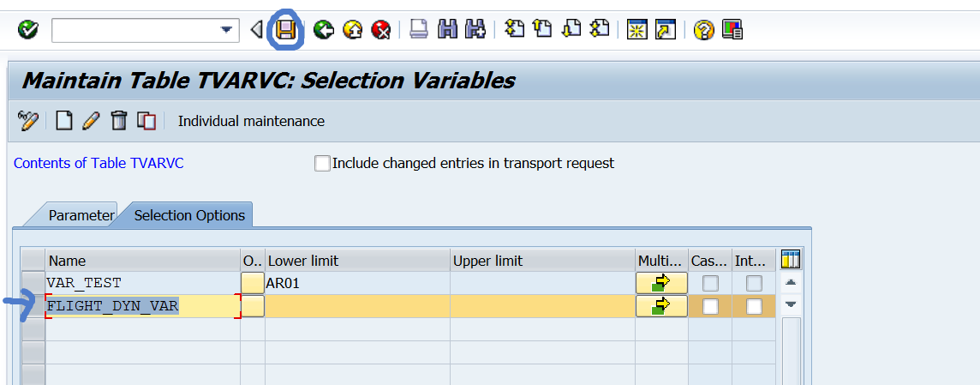Switch to the Parameter tab

pyautogui.click(x=81, y=215)
